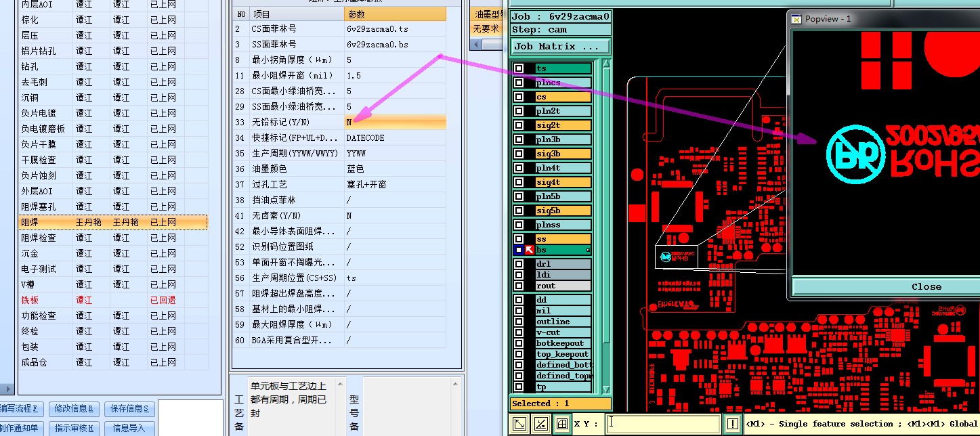Click the 项目 column header

tap(297, 14)
